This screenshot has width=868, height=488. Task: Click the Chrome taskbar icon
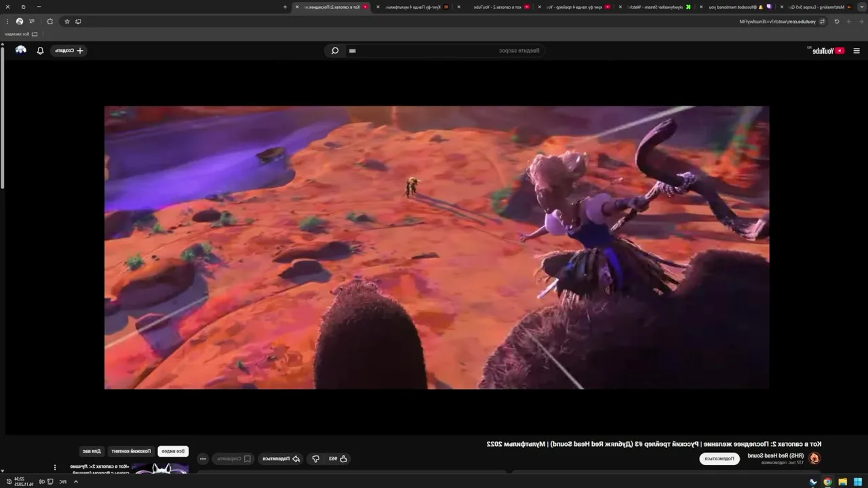pyautogui.click(x=828, y=482)
